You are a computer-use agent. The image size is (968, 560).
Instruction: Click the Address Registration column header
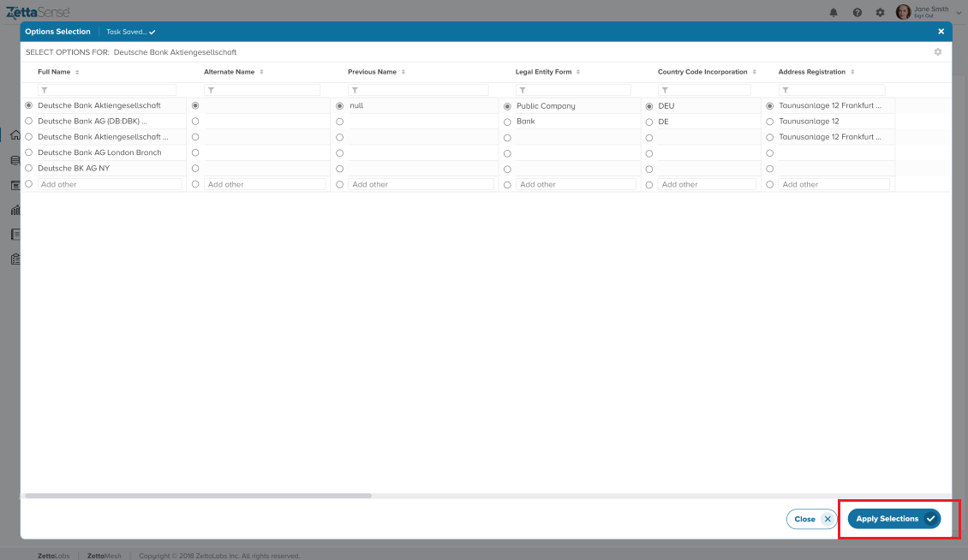click(811, 72)
